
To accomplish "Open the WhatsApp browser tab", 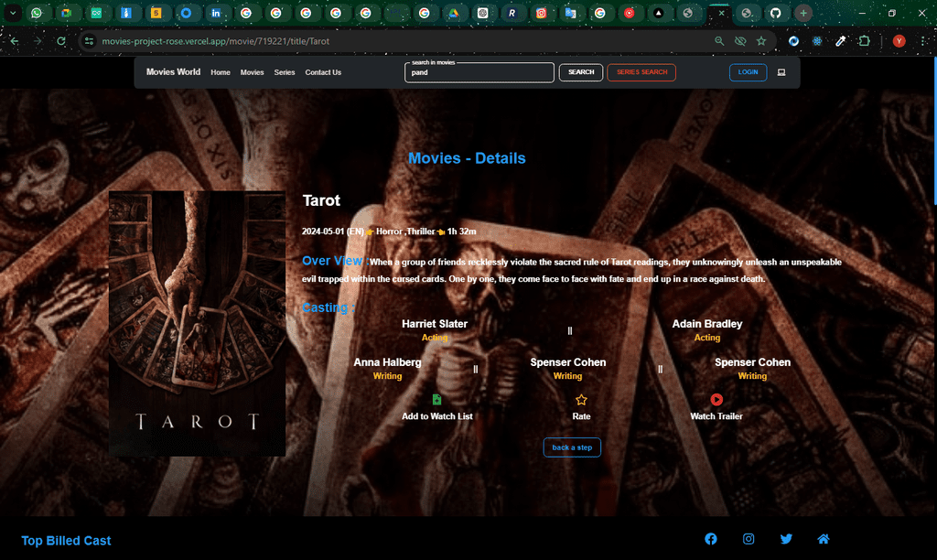I will (x=37, y=13).
